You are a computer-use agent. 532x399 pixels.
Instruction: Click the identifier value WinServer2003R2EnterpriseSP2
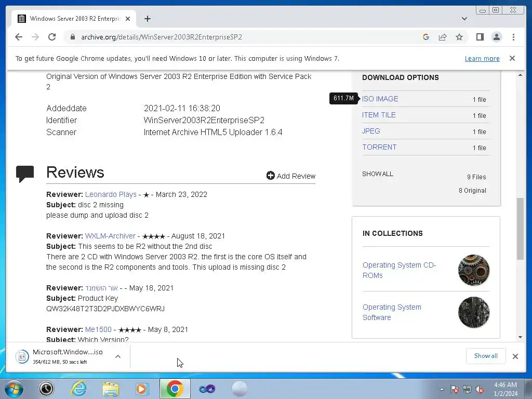204,120
